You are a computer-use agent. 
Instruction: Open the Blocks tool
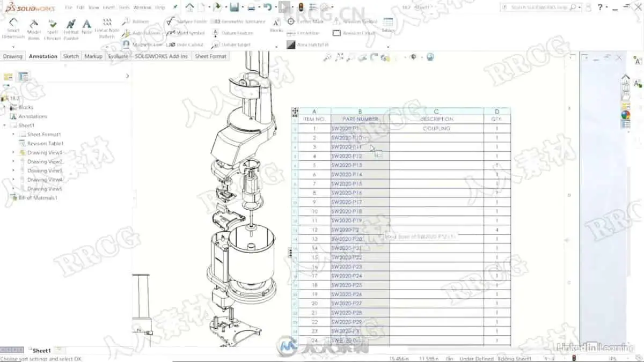tap(276, 26)
